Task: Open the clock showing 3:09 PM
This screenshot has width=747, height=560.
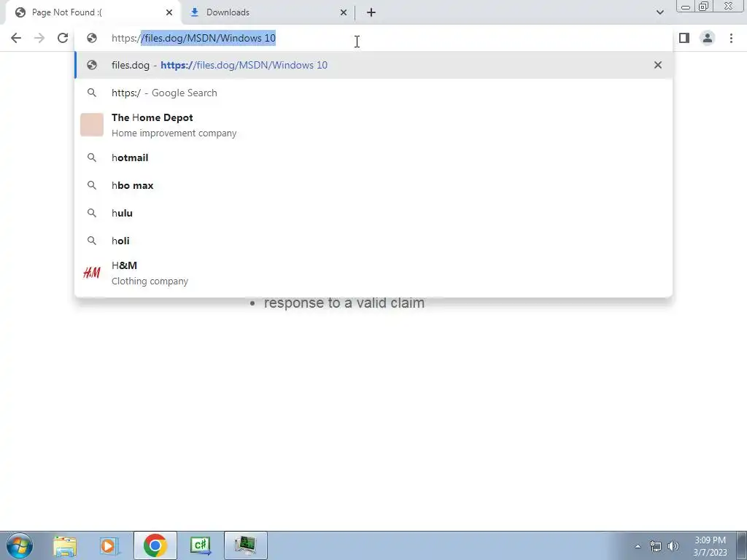Action: pos(711,546)
